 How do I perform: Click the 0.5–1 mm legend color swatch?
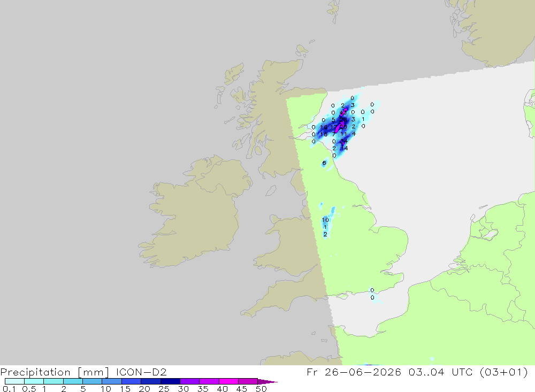pos(34,381)
